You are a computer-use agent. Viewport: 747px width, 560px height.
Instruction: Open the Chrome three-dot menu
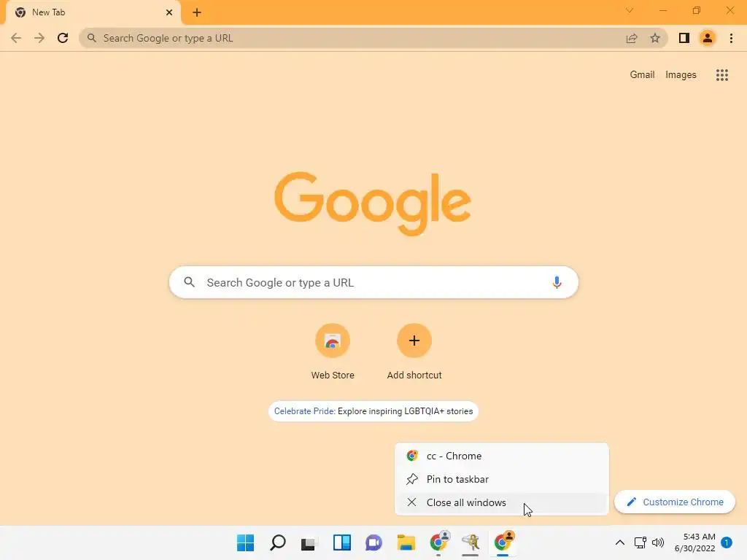(731, 38)
